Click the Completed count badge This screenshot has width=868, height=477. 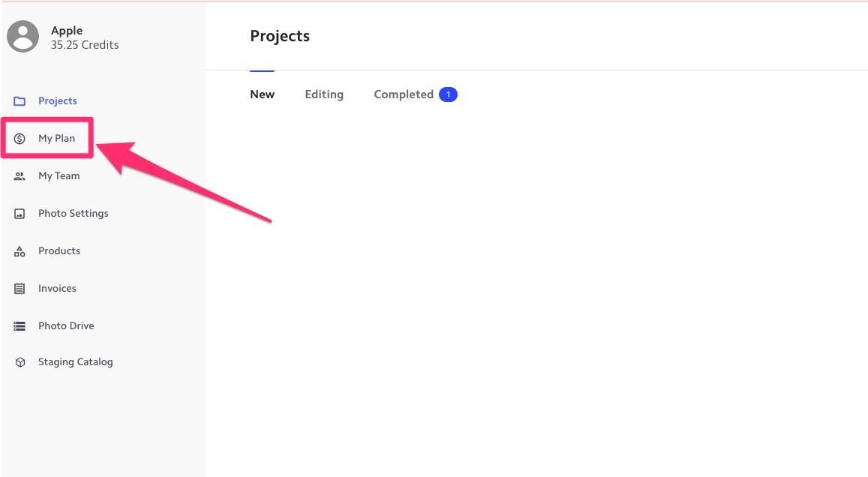tap(449, 94)
